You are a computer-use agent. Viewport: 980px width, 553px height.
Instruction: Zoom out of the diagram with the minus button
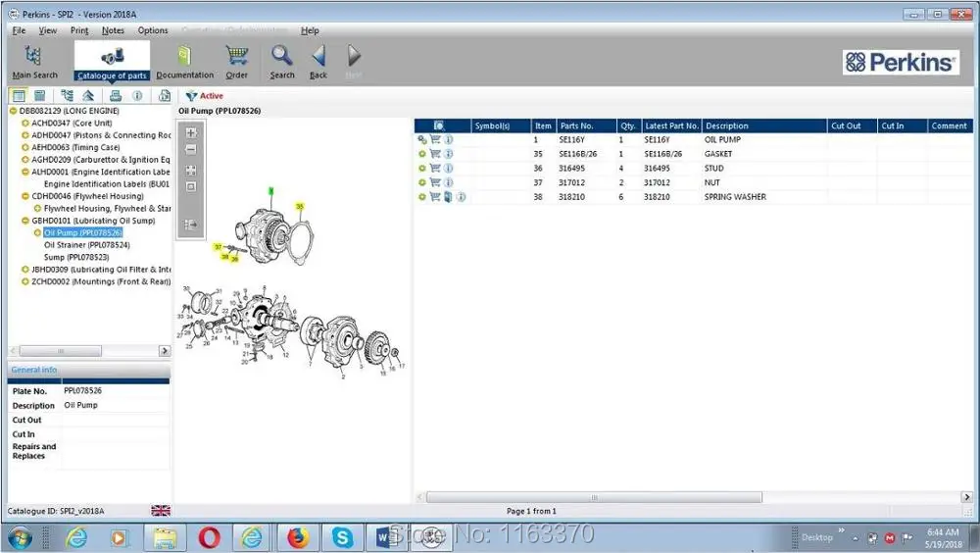coord(191,149)
